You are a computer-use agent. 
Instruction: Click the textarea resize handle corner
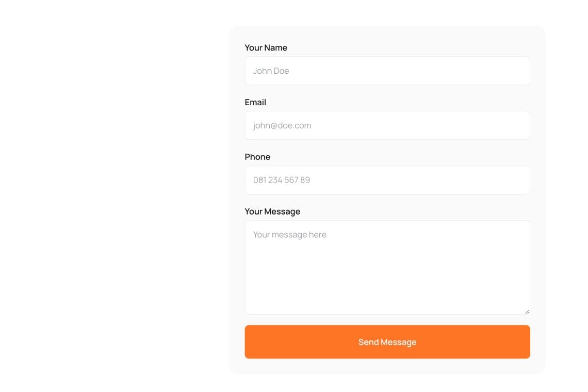coord(527,312)
